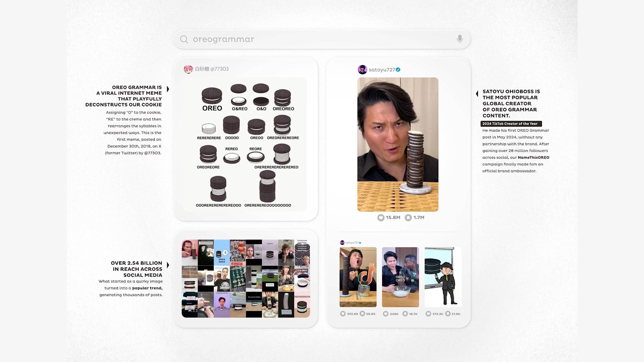Click the 572.3K likes count
644x362 pixels.
(438, 314)
